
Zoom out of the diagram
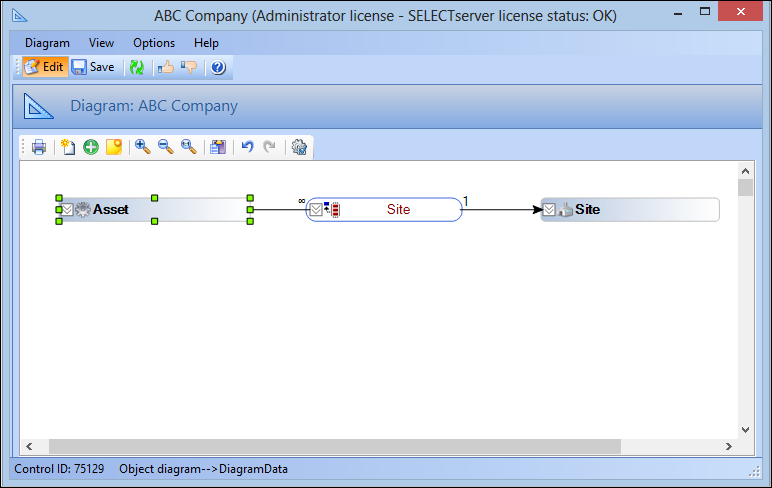[x=166, y=147]
